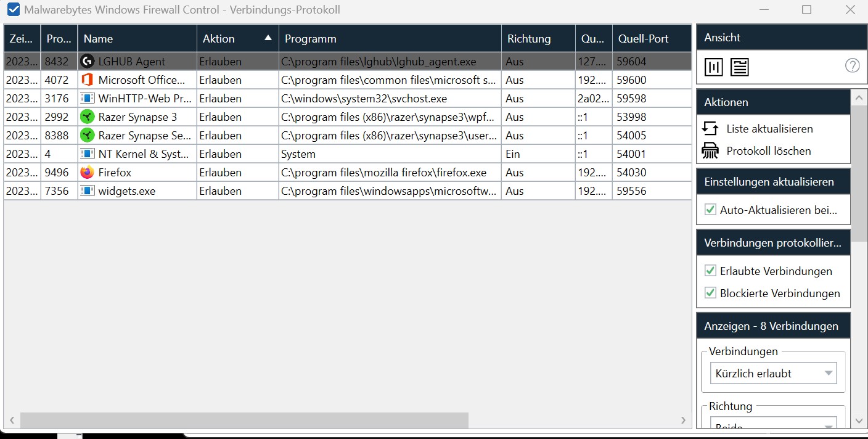Image resolution: width=868 pixels, height=439 pixels.
Task: Click the Anzeigen - 8 Verbindungen header
Action: pyautogui.click(x=773, y=326)
